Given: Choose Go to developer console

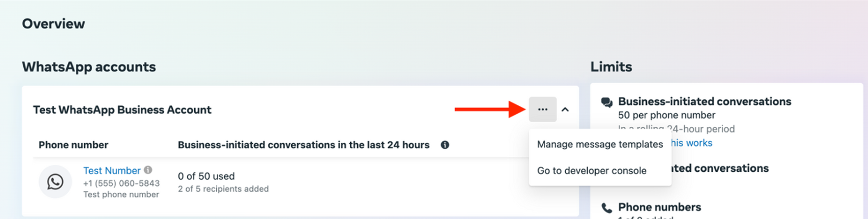Looking at the screenshot, I should pos(591,171).
